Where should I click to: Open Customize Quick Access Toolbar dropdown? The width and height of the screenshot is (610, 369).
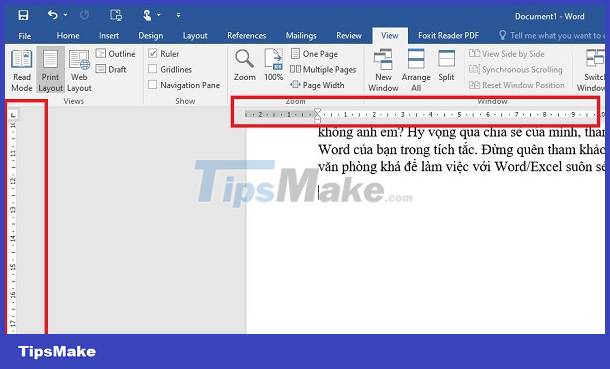tap(178, 16)
